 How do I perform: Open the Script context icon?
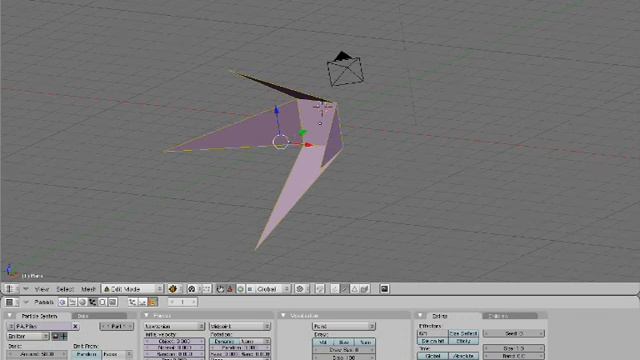point(72,302)
